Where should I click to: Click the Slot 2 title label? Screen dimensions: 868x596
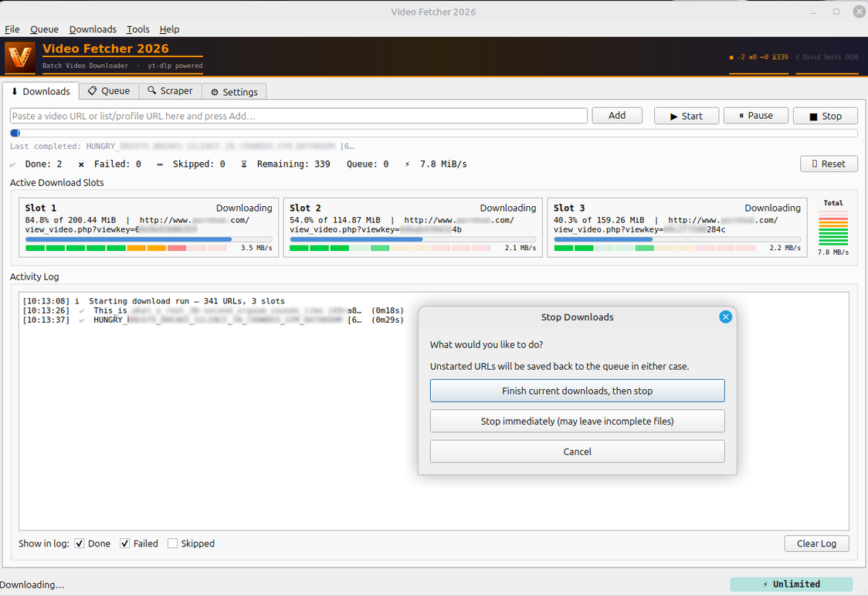click(305, 208)
